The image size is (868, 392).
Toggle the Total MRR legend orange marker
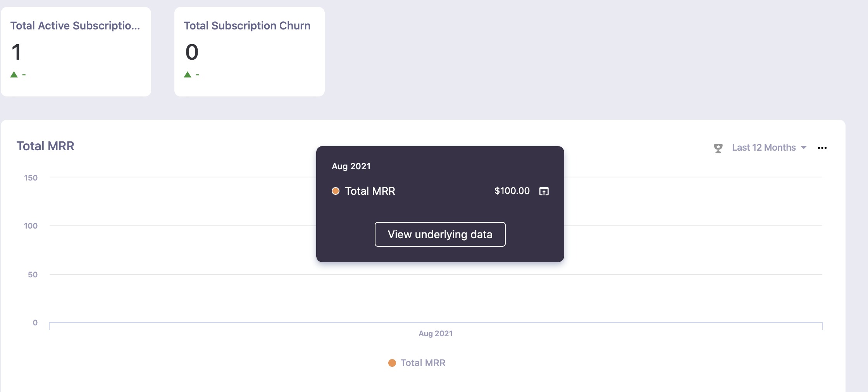[392, 363]
